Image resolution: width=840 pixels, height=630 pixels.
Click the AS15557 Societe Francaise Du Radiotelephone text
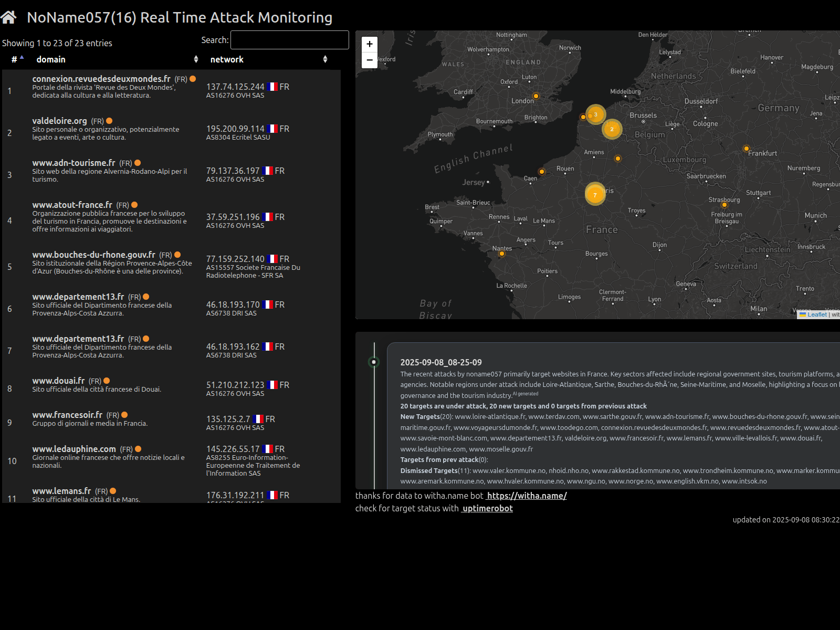(x=253, y=271)
